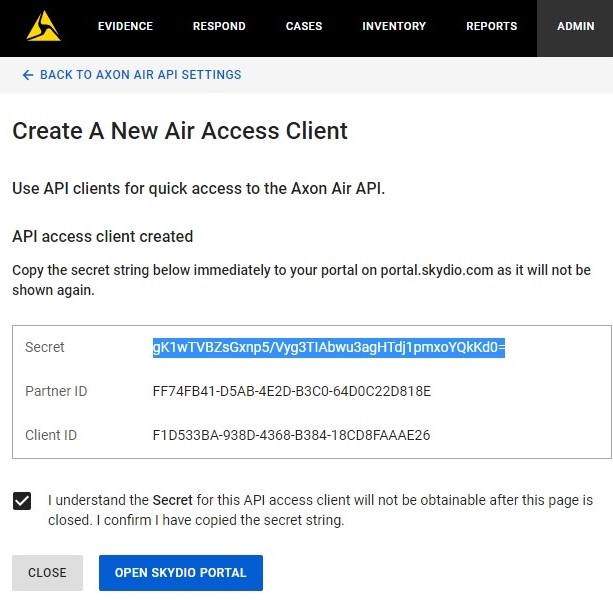Open the Reports menu
The image size is (613, 600).
click(x=491, y=27)
